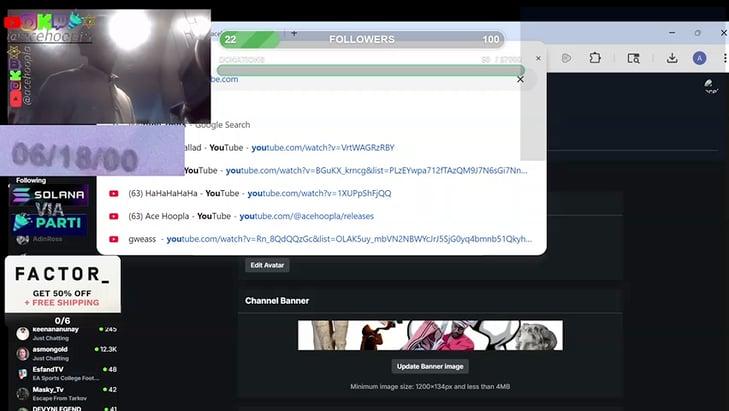729x411 pixels.
Task: Click the Masky_Tv avatar icon
Action: click(x=22, y=394)
